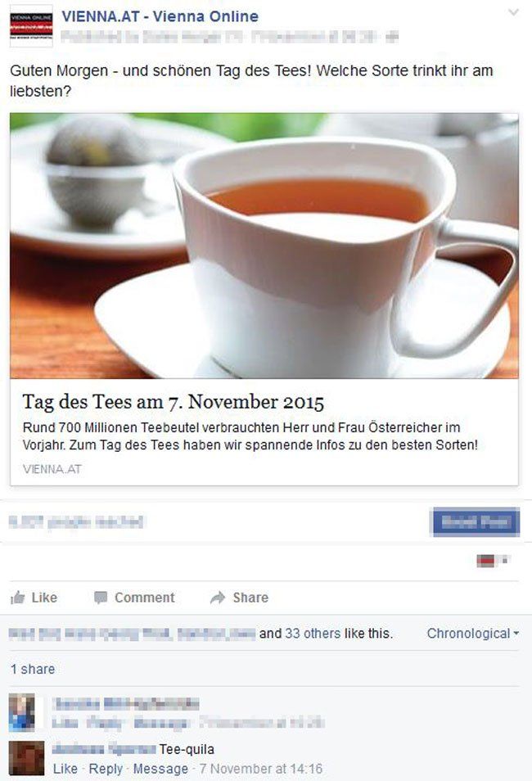Open the tea cup article image
The image size is (532, 781).
tap(264, 246)
